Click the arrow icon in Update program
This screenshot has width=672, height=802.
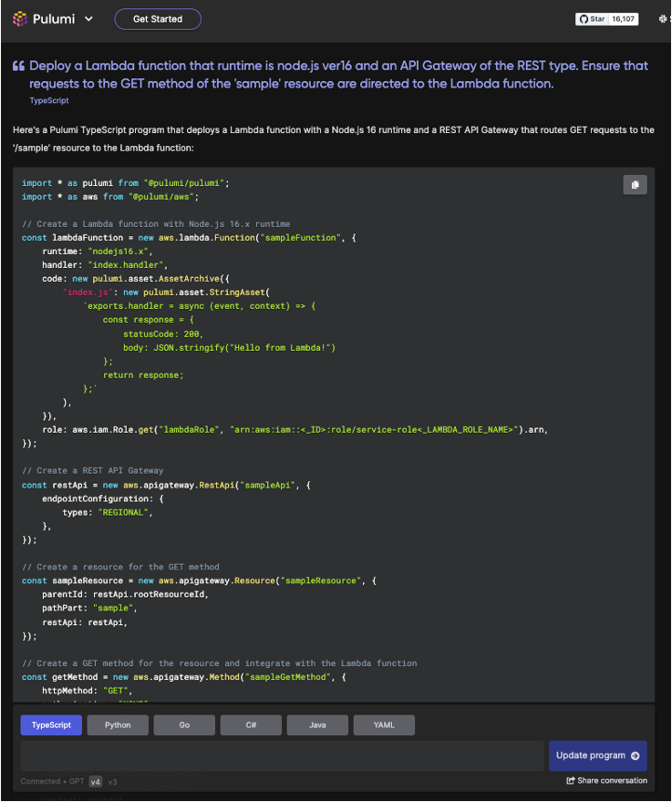pos(635,755)
